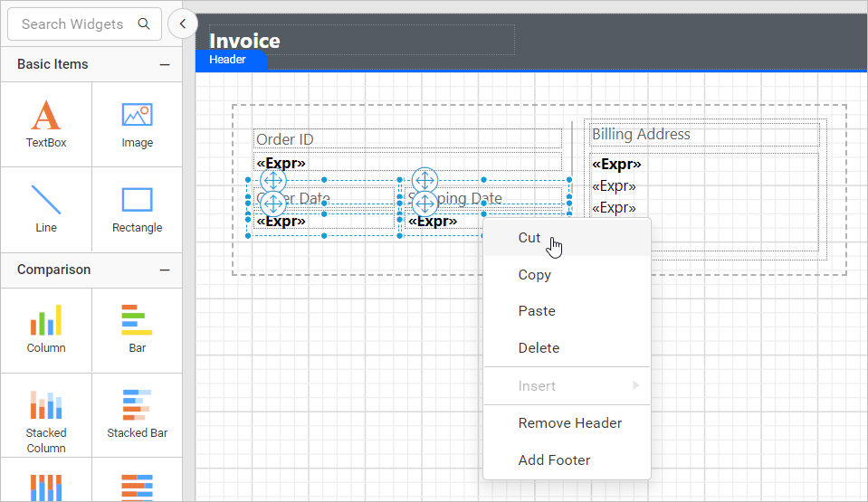This screenshot has width=868, height=502.
Task: Choose Copy from the context menu
Action: pos(534,275)
